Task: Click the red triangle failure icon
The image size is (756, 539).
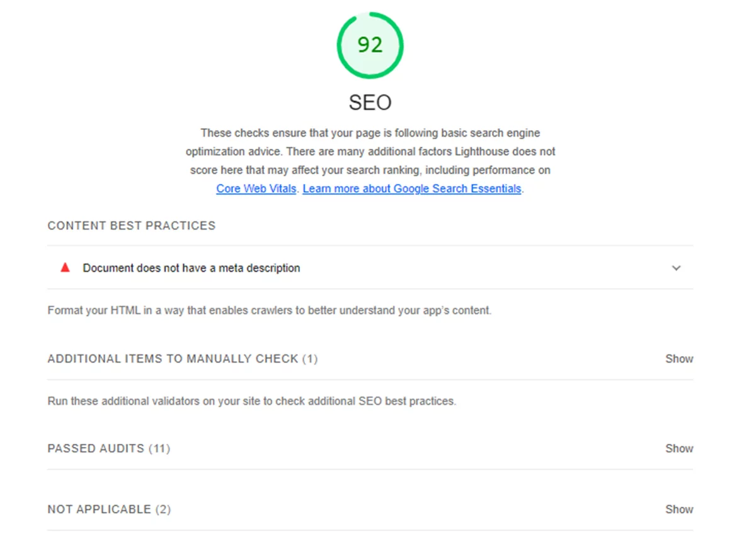Action: 64,267
